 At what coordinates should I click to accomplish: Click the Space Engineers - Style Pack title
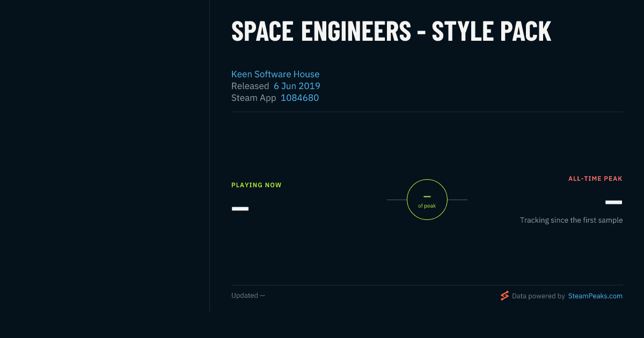(x=391, y=32)
